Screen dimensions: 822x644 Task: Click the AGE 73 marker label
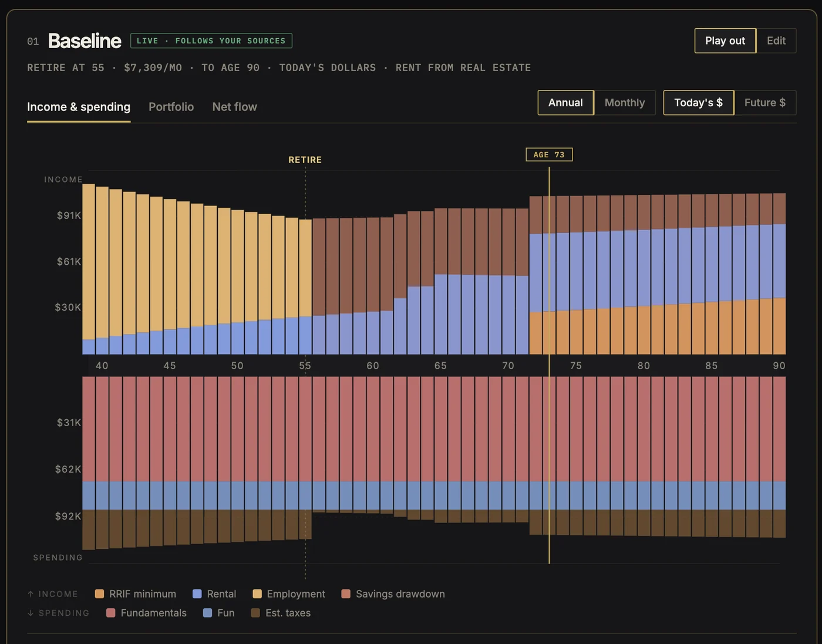point(549,155)
